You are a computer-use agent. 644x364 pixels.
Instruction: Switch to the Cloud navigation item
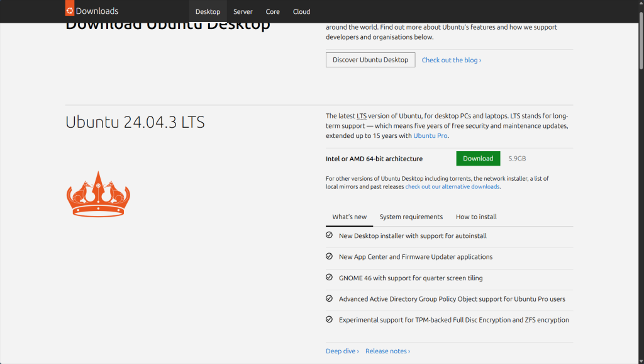301,11
